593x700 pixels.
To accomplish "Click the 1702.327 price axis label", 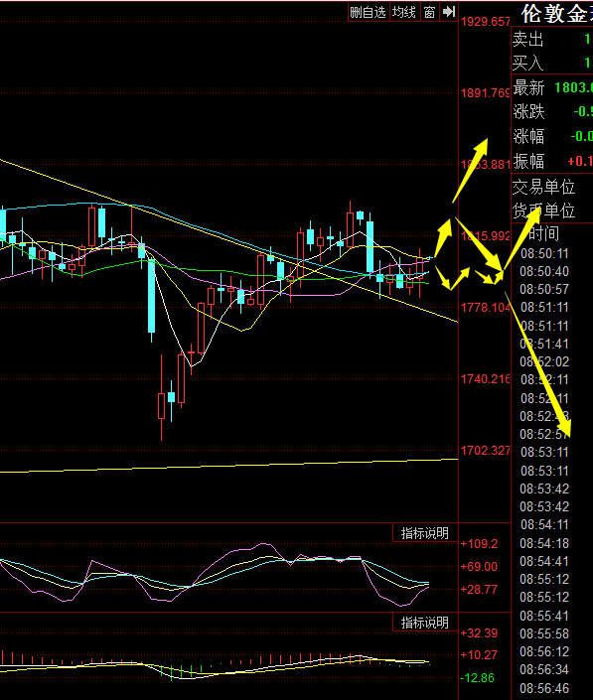I will tap(486, 451).
